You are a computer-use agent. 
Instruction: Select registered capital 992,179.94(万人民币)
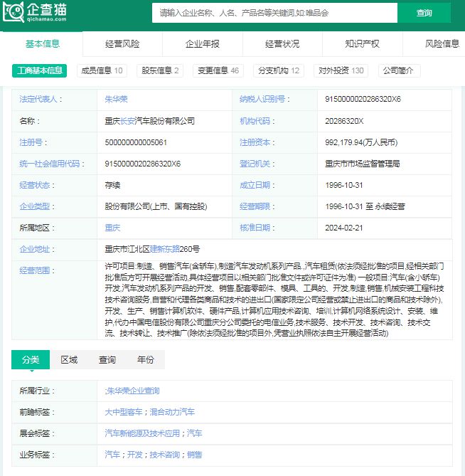point(361,142)
